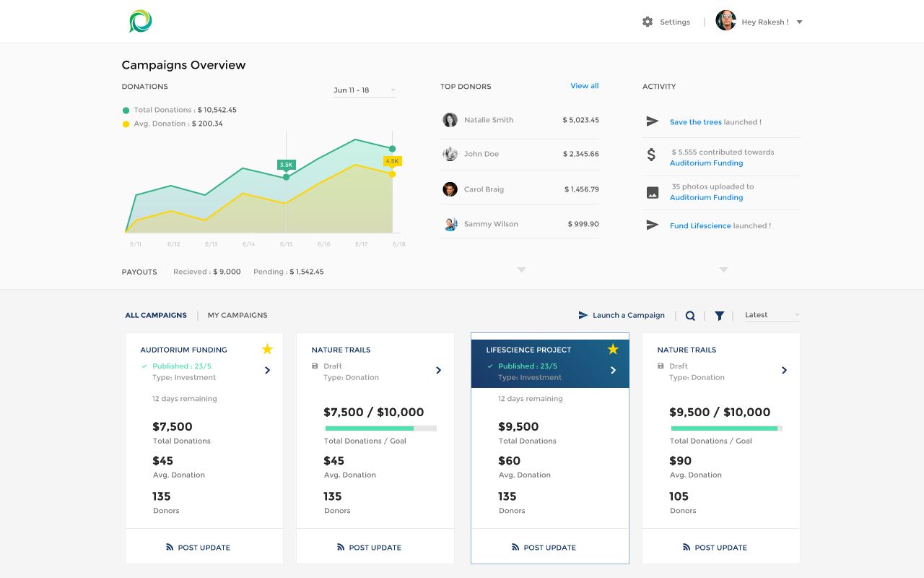Viewport: 924px width, 578px height.
Task: Click the photo icon in Activity
Action: tap(652, 193)
